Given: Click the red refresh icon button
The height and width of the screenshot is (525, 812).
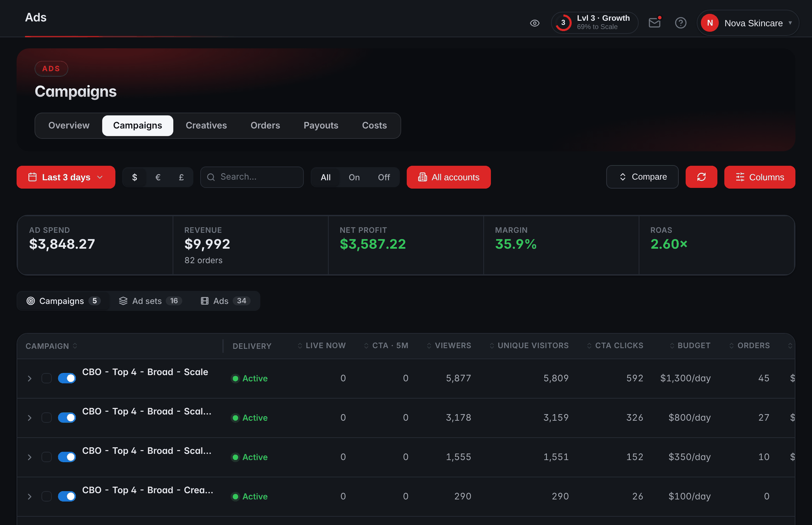Looking at the screenshot, I should 701,177.
